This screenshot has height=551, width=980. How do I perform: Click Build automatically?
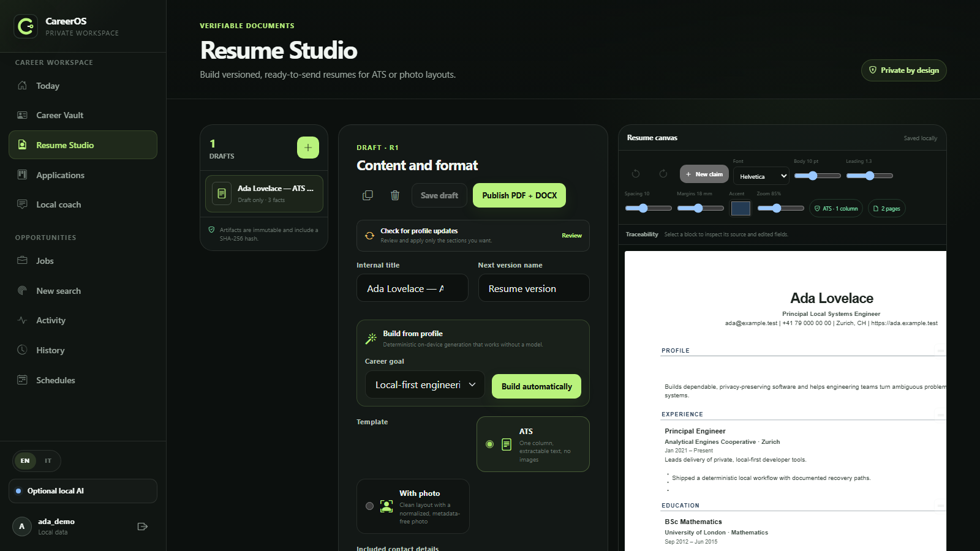click(537, 386)
